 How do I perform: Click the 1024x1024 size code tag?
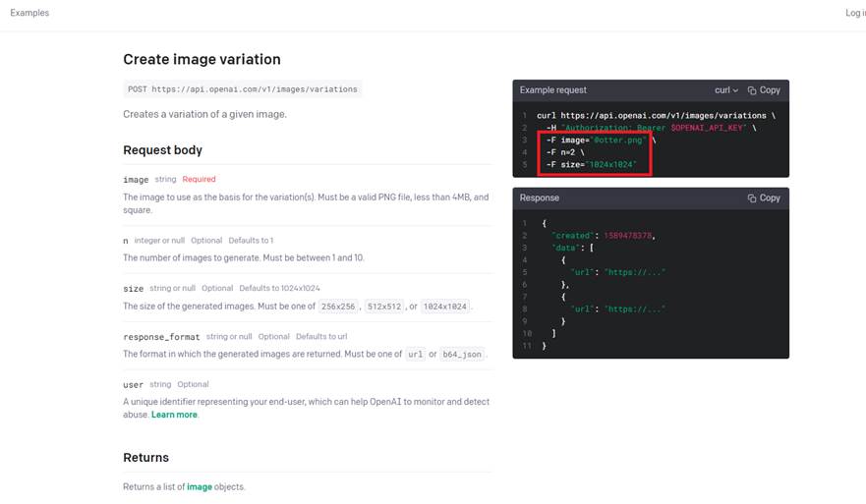click(445, 307)
